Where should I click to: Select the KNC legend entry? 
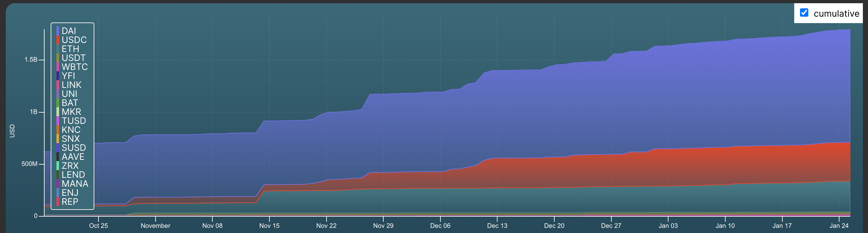[x=69, y=130]
